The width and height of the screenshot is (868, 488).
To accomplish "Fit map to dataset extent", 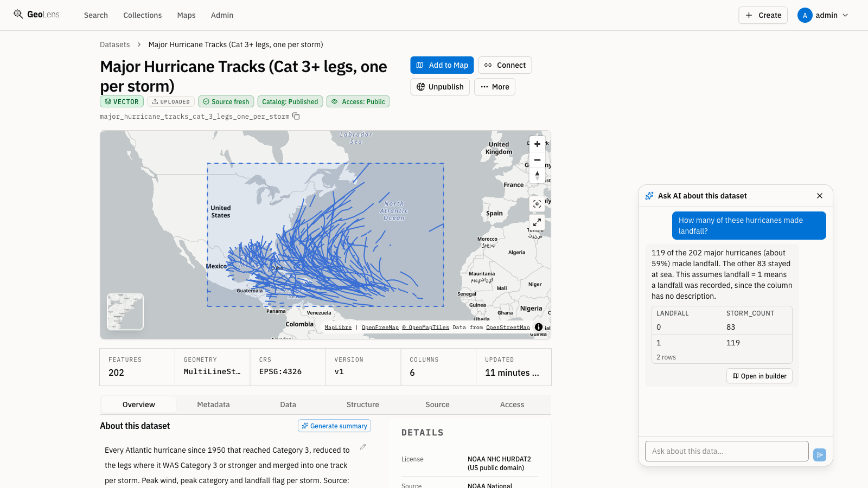I will tap(537, 204).
